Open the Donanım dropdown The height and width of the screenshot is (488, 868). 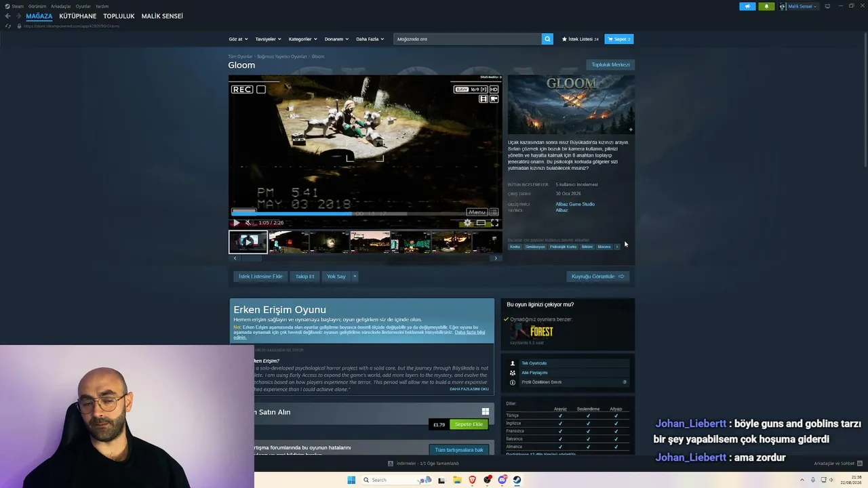coord(336,39)
